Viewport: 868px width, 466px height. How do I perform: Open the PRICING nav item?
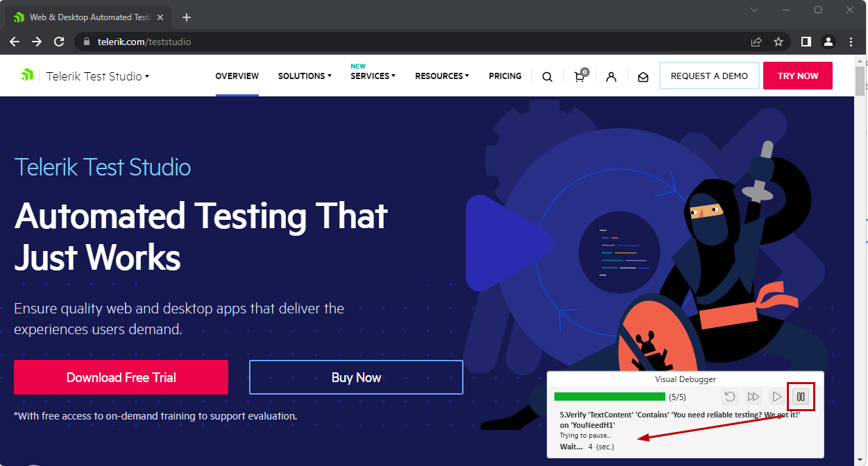tap(505, 76)
